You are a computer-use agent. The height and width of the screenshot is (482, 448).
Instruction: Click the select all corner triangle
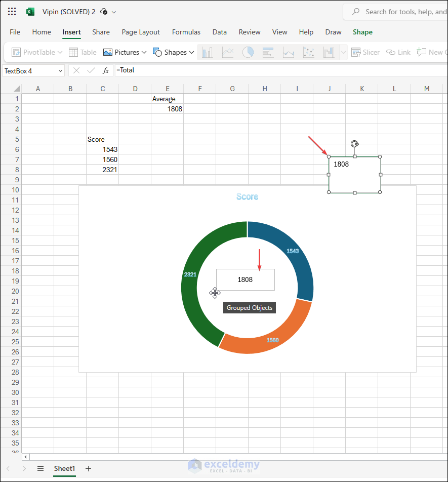pyautogui.click(x=17, y=89)
